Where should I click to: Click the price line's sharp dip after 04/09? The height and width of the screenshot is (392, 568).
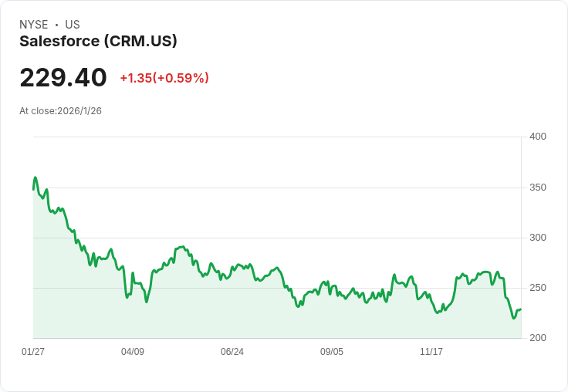(147, 302)
